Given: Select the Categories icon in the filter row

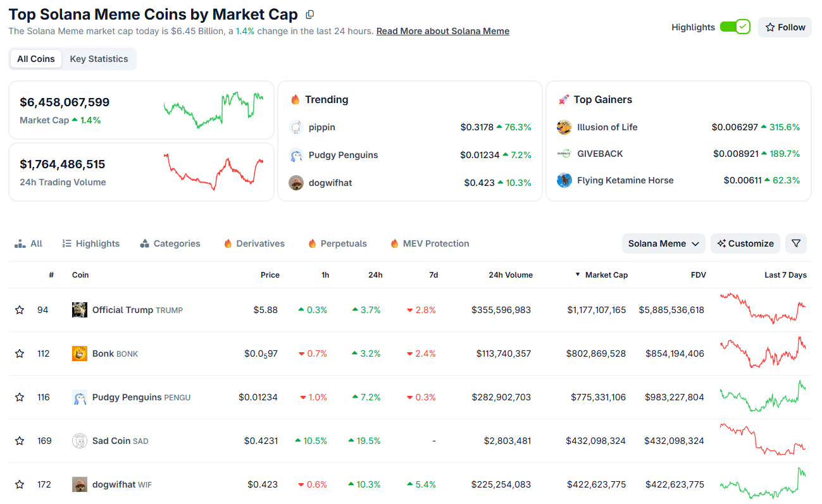Looking at the screenshot, I should [x=144, y=243].
